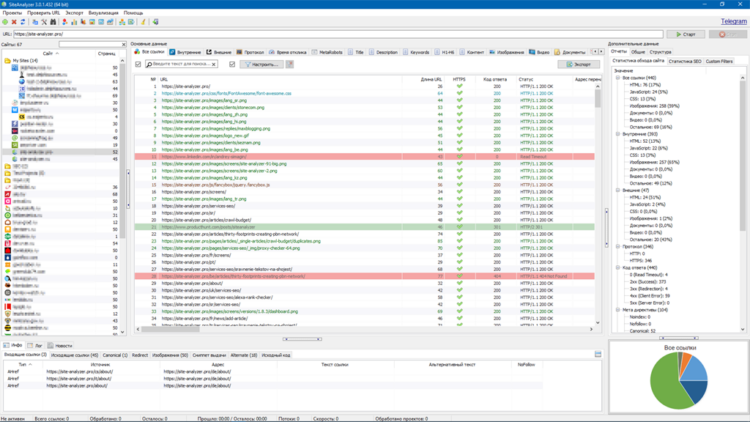Switch to the MetaRobots tab
Viewport: 750px width, 422px height.
[327, 52]
